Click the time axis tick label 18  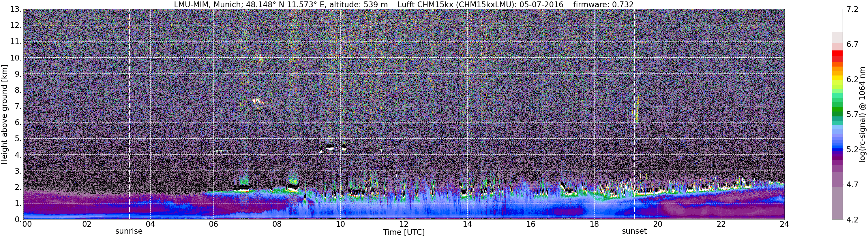coord(594,224)
